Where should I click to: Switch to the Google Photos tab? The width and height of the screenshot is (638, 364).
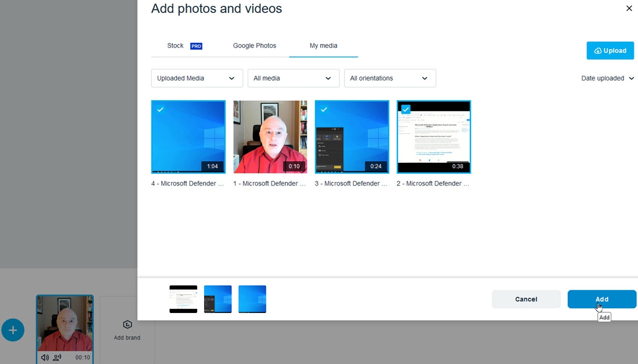click(x=255, y=45)
